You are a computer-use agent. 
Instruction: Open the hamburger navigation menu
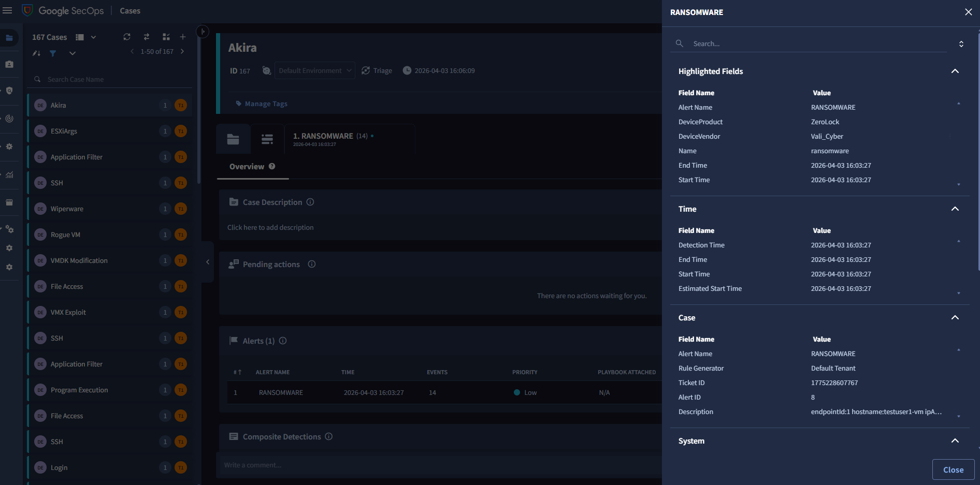point(7,10)
